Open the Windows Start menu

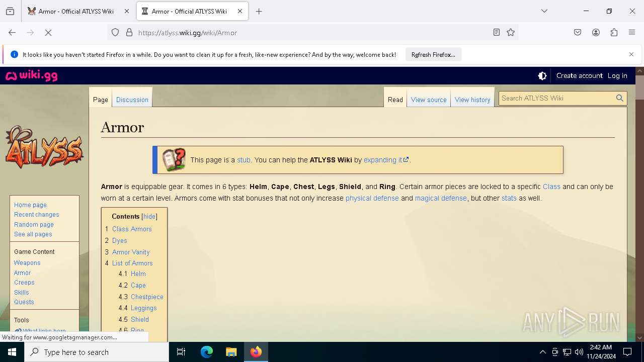click(12, 352)
